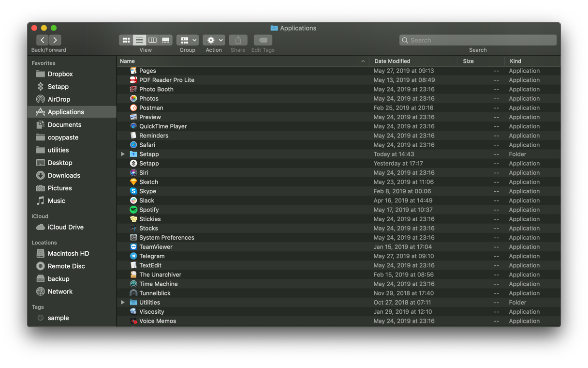Expand the Setapp folder disclosure triangle

click(x=123, y=154)
